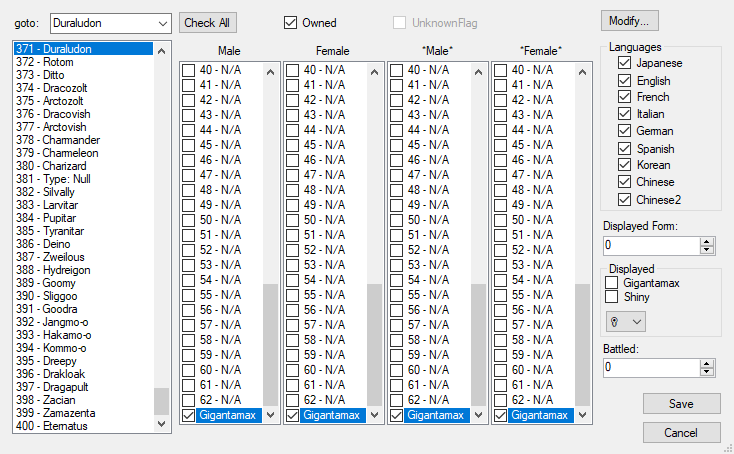734x454 pixels.
Task: Click Male column scroll down arrow
Action: tap(271, 415)
